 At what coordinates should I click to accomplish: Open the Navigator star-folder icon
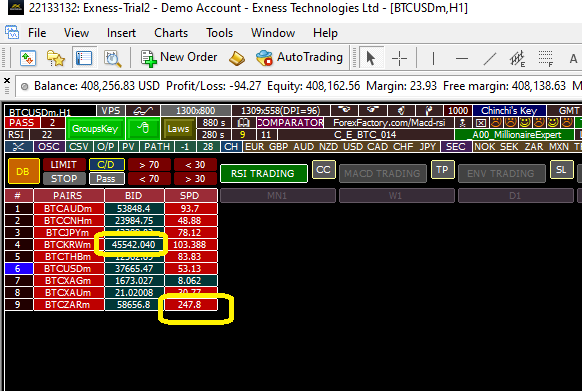click(x=56, y=58)
